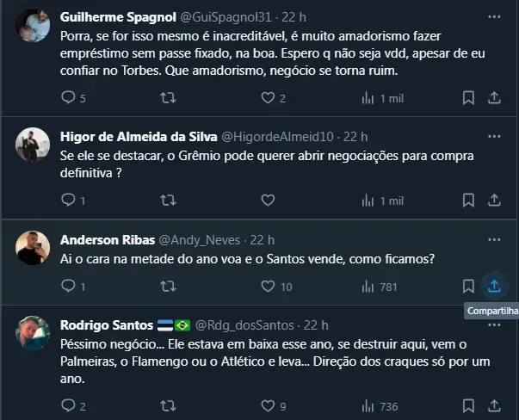Open more options on Higor's tweet

pyautogui.click(x=494, y=136)
